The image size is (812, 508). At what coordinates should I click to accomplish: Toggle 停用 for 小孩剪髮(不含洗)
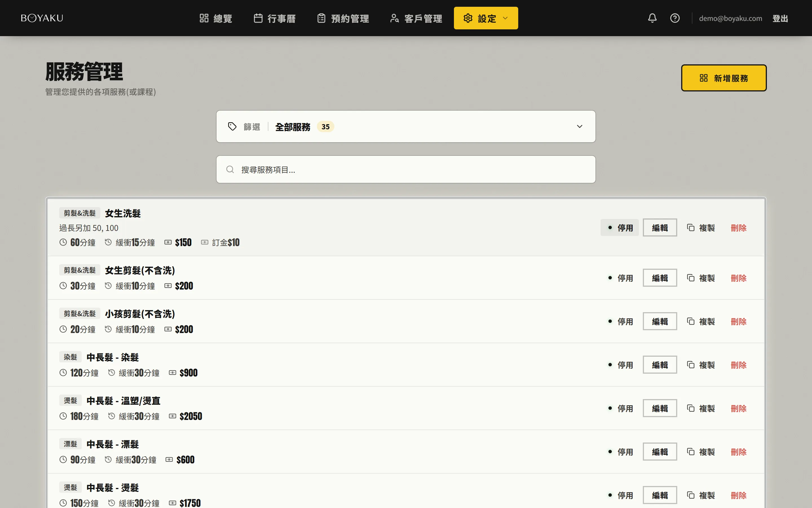coord(620,321)
